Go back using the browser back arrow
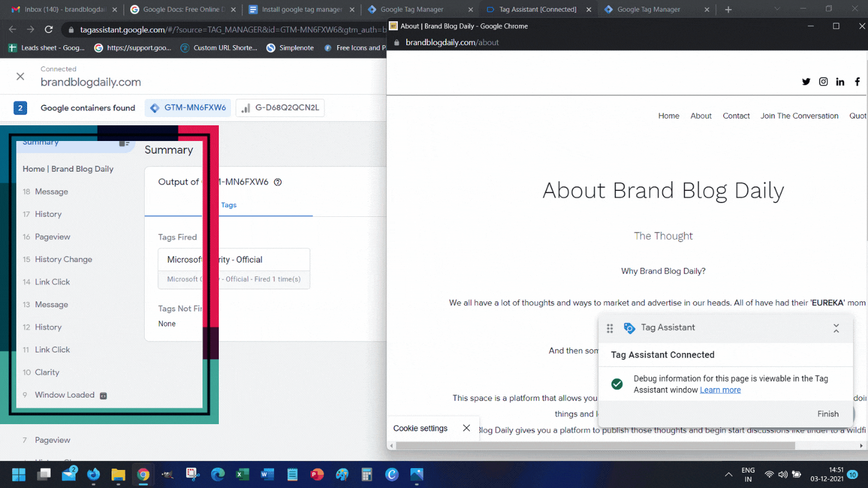 click(x=13, y=30)
